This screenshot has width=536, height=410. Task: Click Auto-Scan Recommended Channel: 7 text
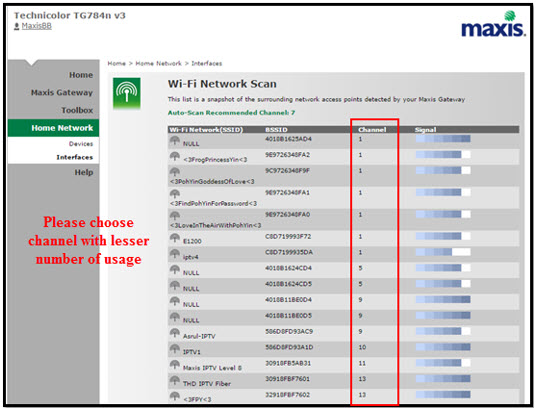pos(231,113)
